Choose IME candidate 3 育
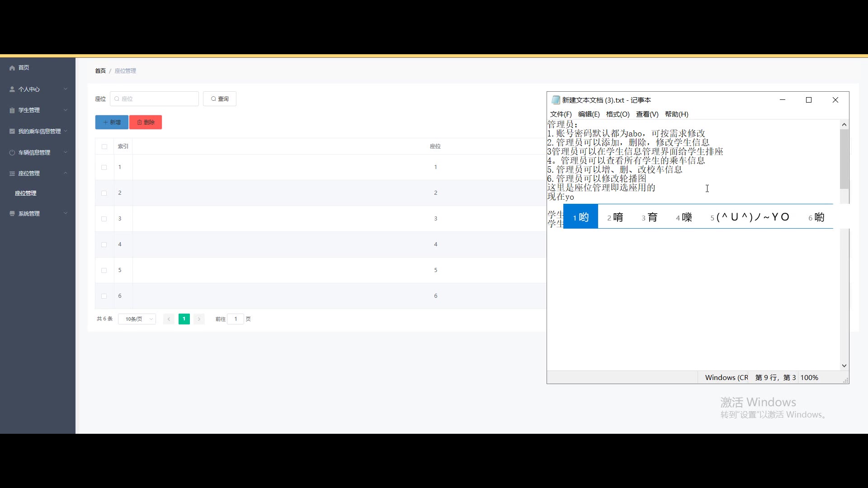 coord(650,217)
